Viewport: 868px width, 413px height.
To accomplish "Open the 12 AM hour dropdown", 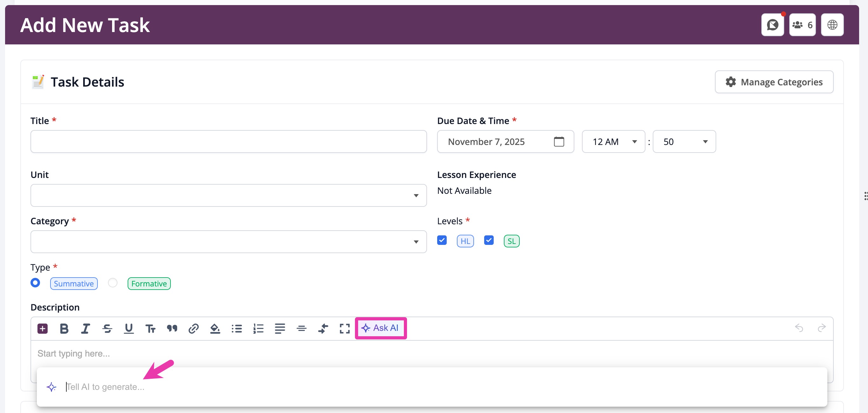I will [613, 142].
